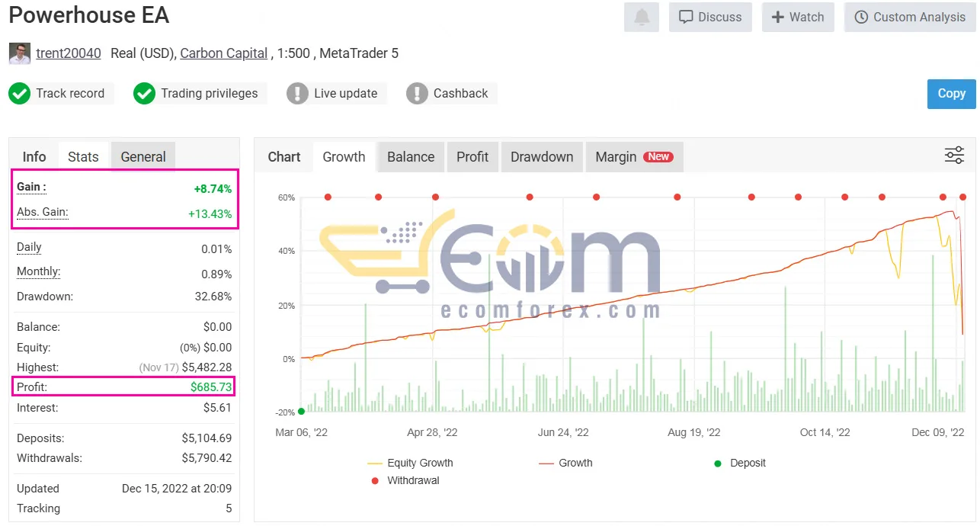Open trent20040 user profile link

point(69,53)
